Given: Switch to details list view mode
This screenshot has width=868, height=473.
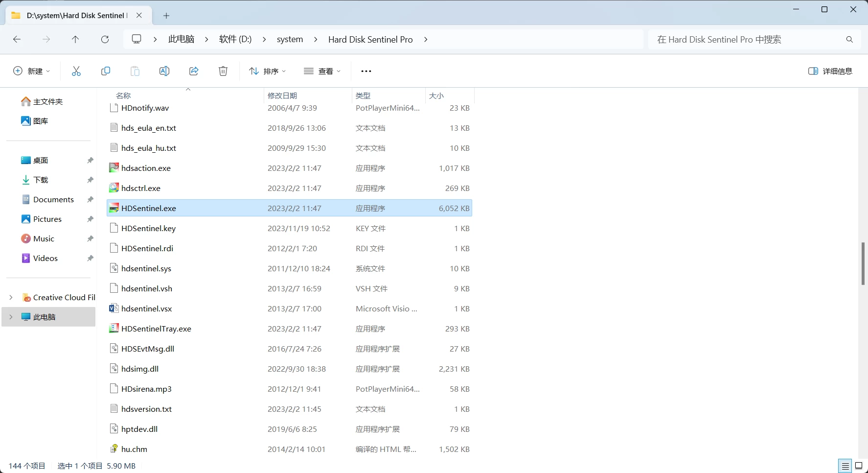Looking at the screenshot, I should (x=845, y=466).
